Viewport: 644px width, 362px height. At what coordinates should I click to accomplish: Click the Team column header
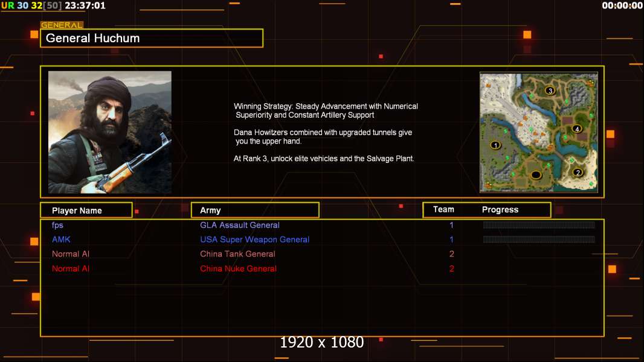tap(443, 209)
